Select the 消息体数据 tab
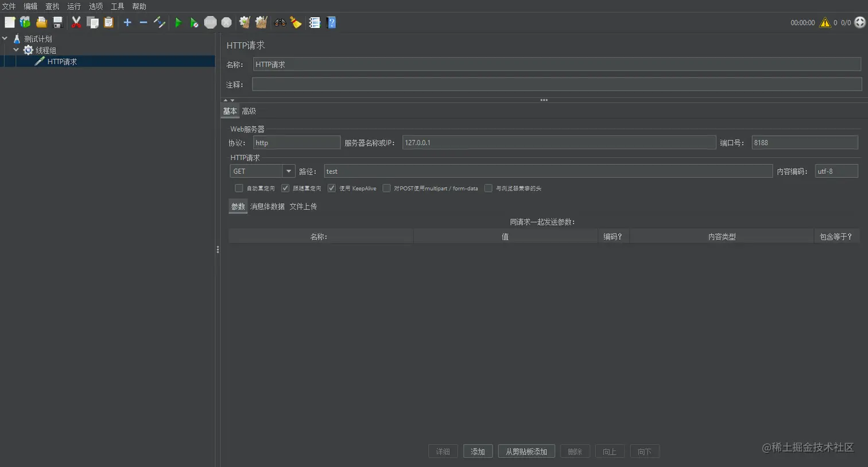This screenshot has width=868, height=467. coord(268,207)
